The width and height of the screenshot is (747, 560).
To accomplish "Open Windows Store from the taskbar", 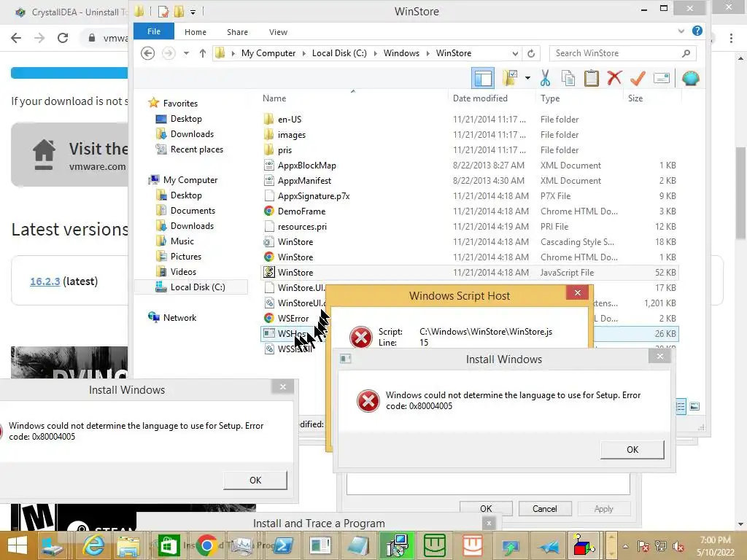I will (169, 545).
